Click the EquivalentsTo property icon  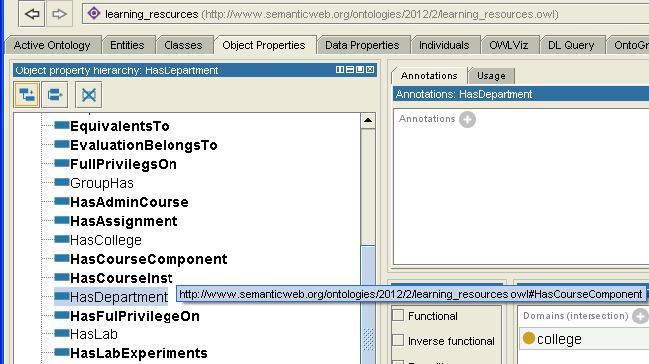62,125
